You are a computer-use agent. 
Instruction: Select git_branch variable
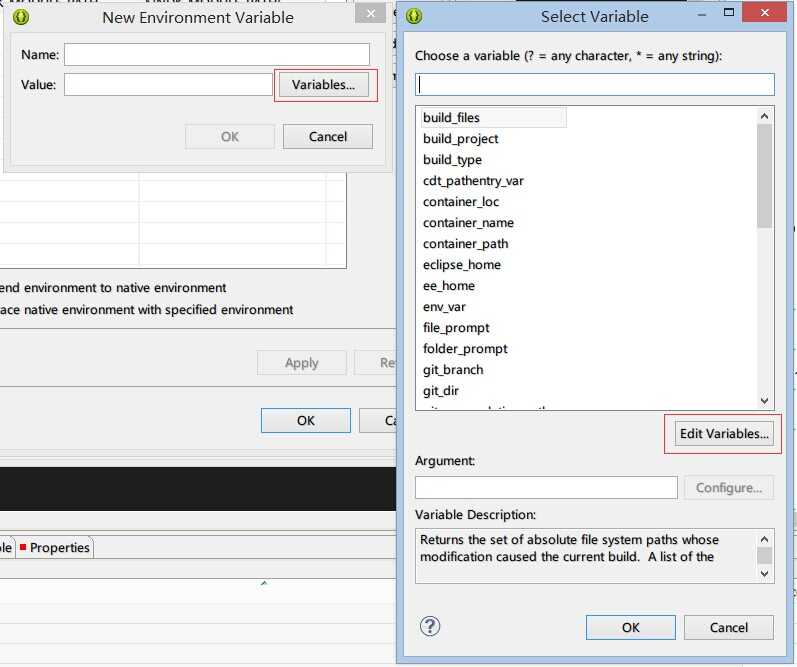[x=453, y=370]
